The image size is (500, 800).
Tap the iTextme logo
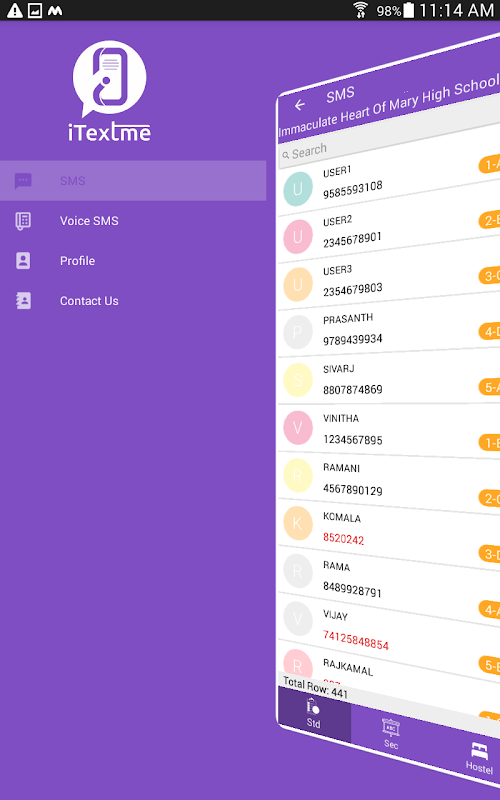point(109,91)
